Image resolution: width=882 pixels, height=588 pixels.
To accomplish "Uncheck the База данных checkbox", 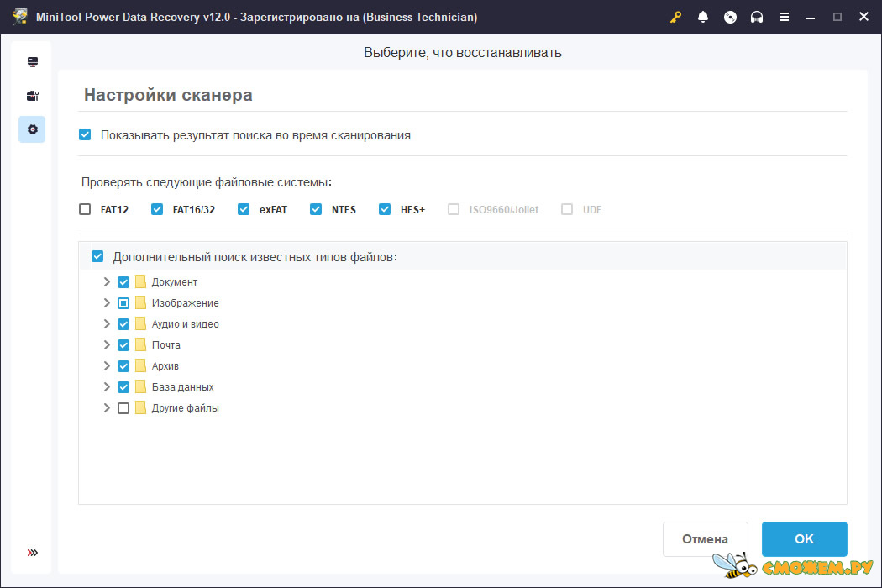I will click(x=123, y=387).
